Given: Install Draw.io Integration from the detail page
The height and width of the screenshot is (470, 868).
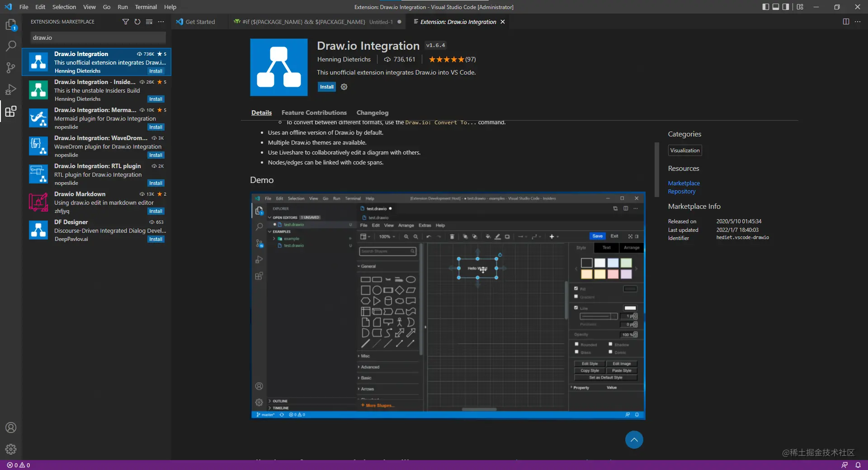Looking at the screenshot, I should pyautogui.click(x=327, y=87).
